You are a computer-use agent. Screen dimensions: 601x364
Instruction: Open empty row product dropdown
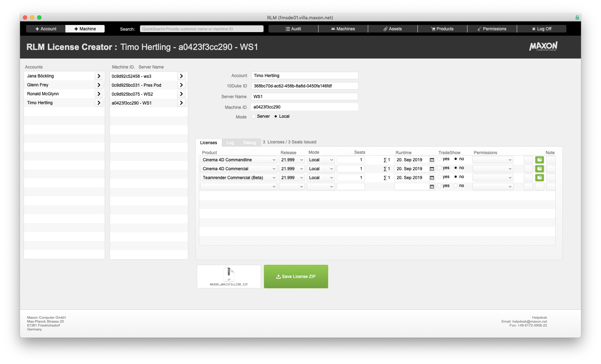pyautogui.click(x=239, y=187)
